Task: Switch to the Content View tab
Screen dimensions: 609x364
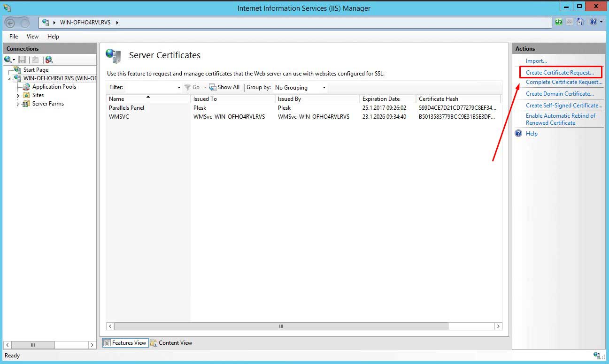Action: 171,343
